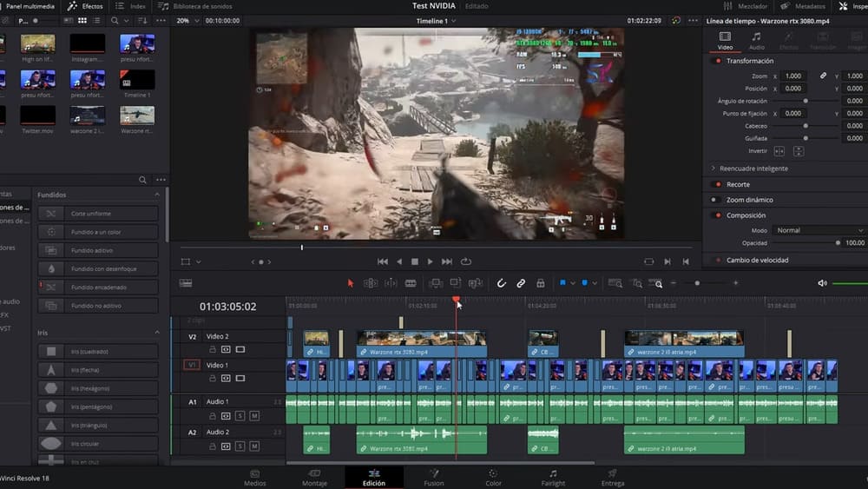
Task: Go to last frame of the timeline
Action: point(447,261)
